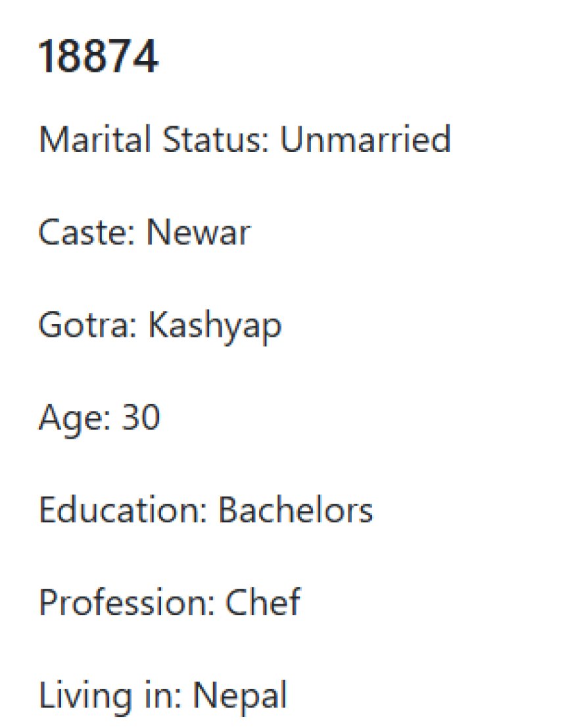Click the Caste label
Viewport: 572px width, 728px height.
[x=86, y=231]
